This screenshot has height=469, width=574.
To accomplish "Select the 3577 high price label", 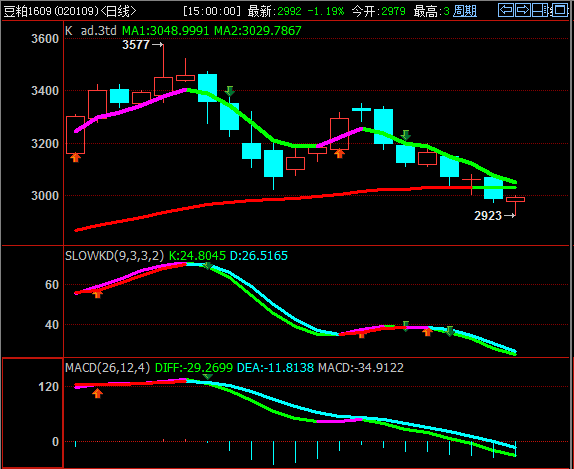I will pos(136,45).
